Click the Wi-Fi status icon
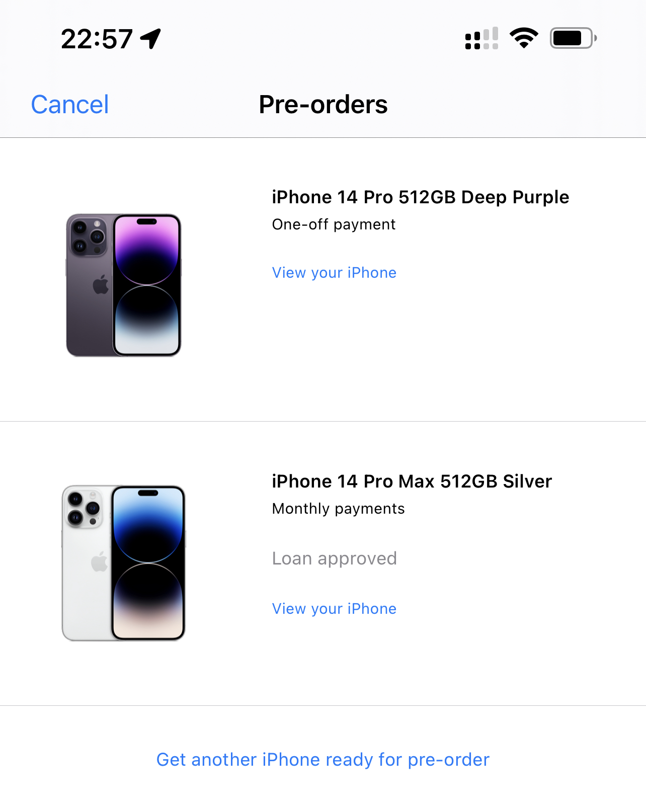646x812 pixels. point(524,38)
